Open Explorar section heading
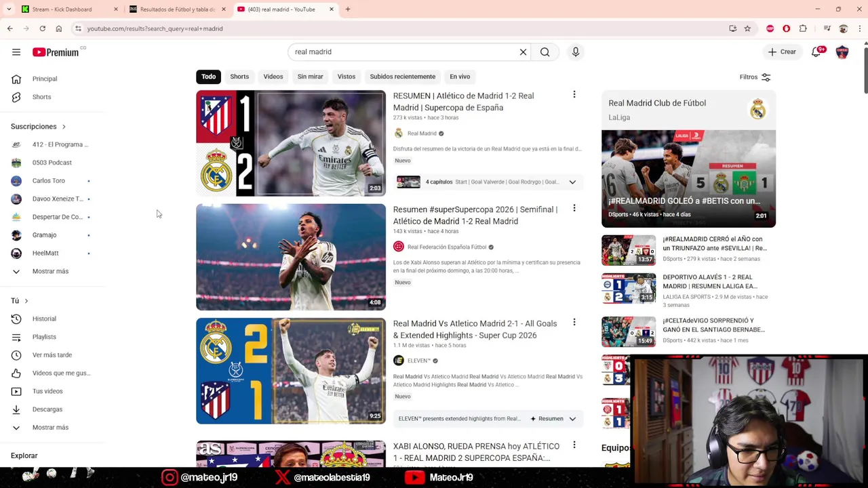Viewport: 868px width, 488px height. [x=24, y=456]
